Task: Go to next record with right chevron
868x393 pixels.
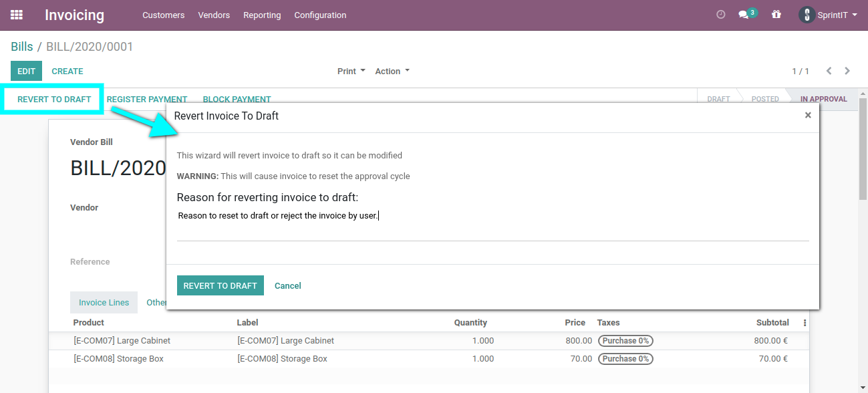Action: point(847,71)
